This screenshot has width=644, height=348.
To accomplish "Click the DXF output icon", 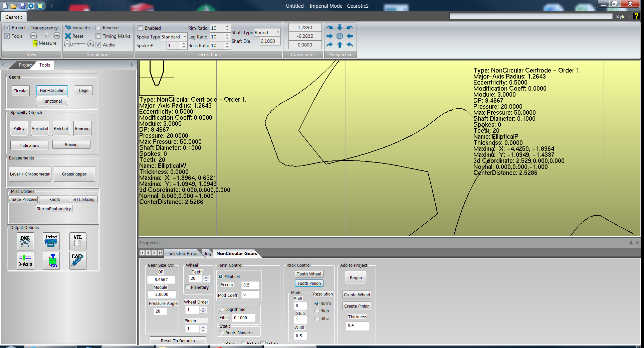I will point(25,241).
